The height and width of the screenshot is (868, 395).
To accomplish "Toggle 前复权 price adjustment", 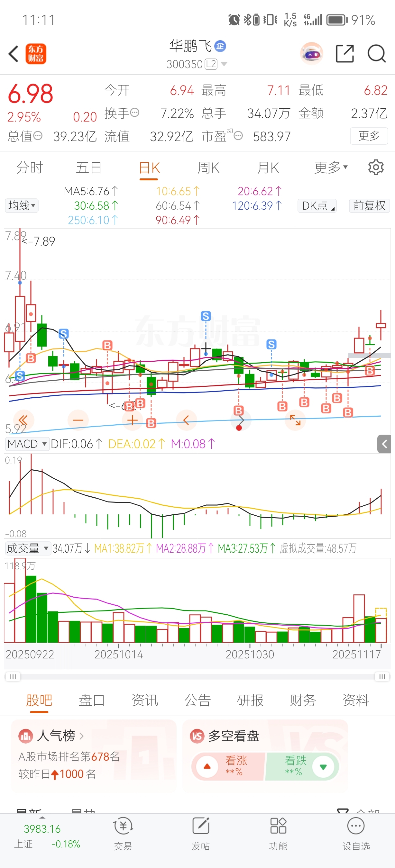I will click(369, 205).
